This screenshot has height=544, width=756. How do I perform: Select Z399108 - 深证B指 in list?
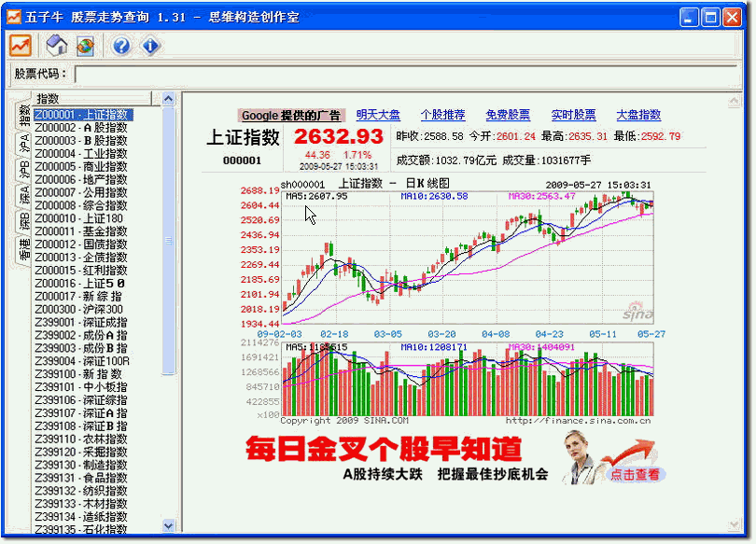pyautogui.click(x=81, y=427)
